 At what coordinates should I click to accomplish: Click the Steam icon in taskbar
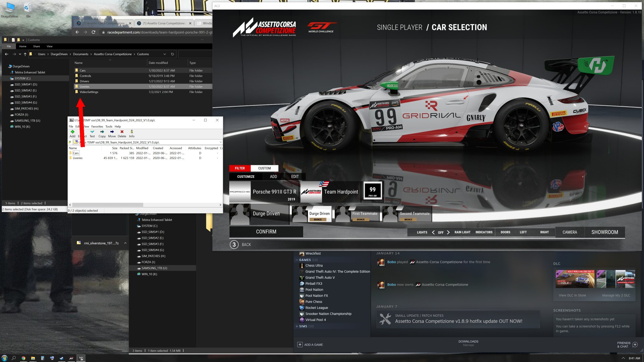tap(62, 358)
